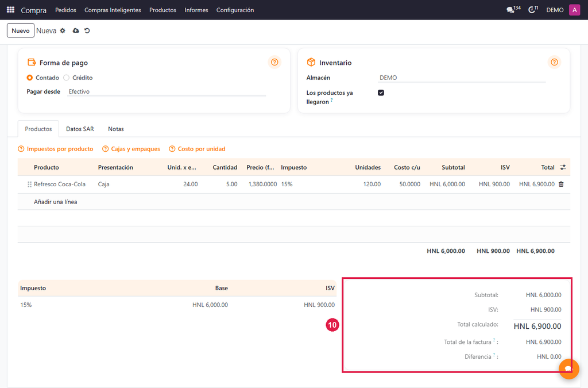This screenshot has height=388, width=588.
Task: Open the Pedidos menu
Action: pyautogui.click(x=65, y=10)
